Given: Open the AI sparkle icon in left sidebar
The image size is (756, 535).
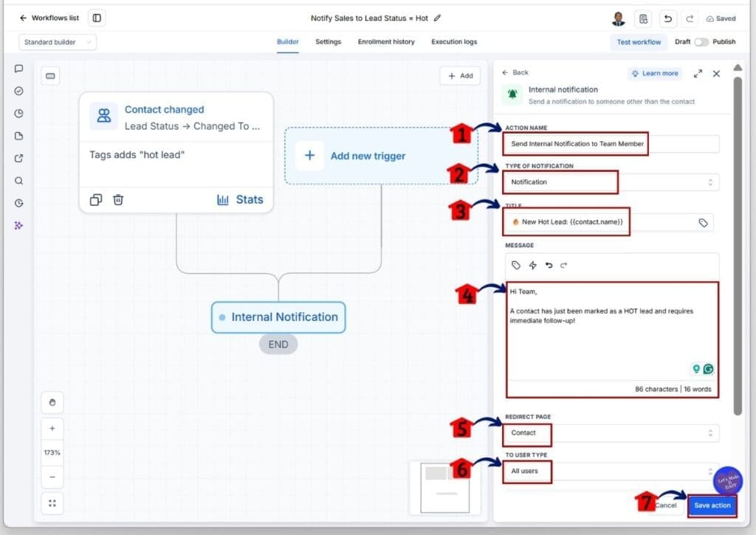Looking at the screenshot, I should (18, 226).
